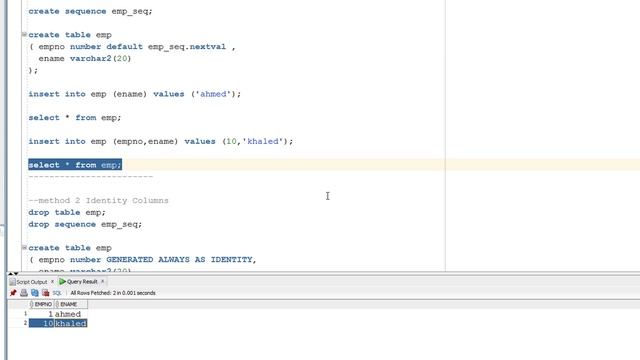Select the EMPNO cell with value 10
The image size is (640, 360).
41,323
